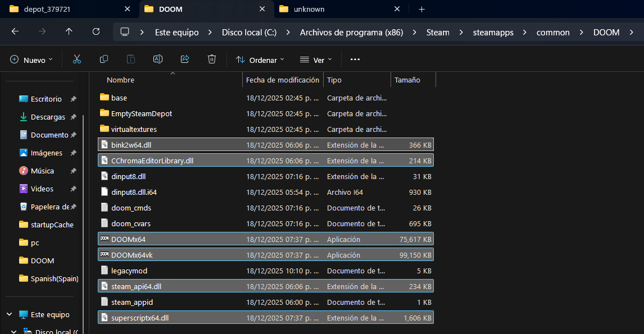Collapse the Este equipo tree node
Viewport: 644px width, 334px height.
[x=10, y=314]
